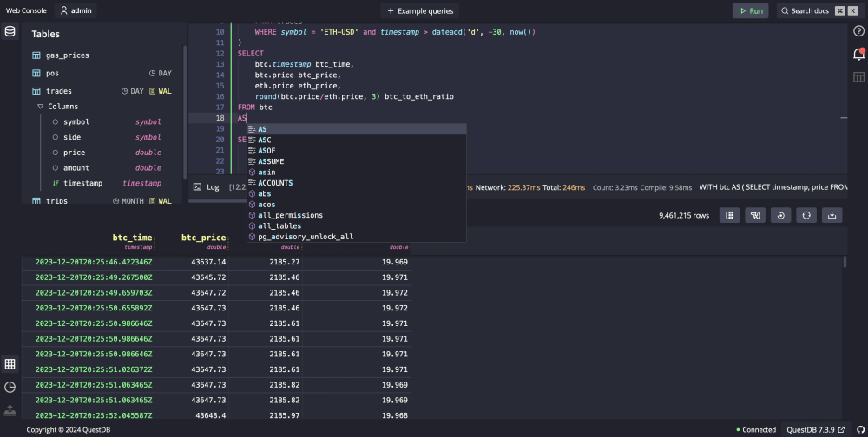Select the trips table row

[102, 201]
